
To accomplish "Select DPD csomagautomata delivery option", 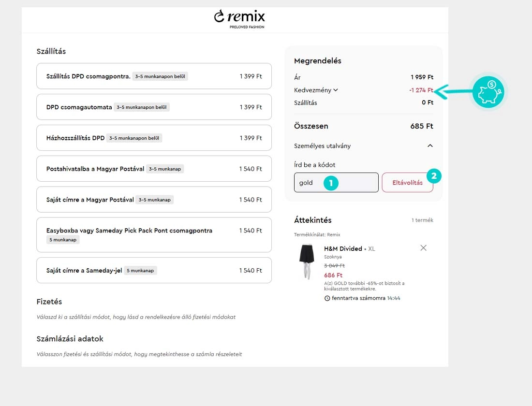I will coord(154,107).
